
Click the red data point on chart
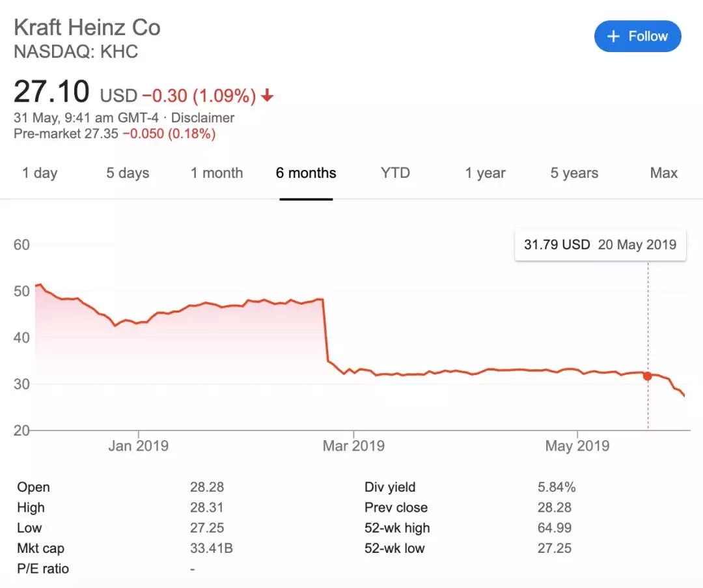(x=647, y=376)
